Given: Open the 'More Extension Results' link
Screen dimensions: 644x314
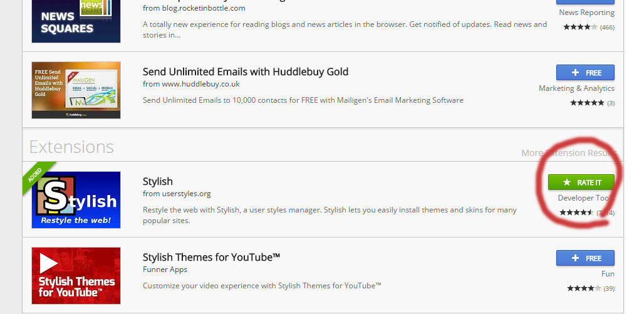Looking at the screenshot, I should coord(569,153).
